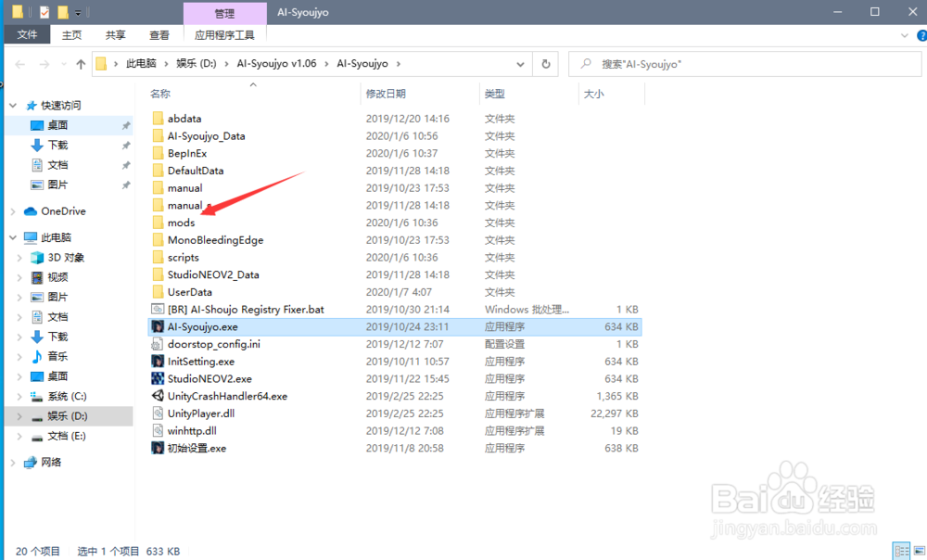
Task: Select the AI-Syoujyo_Data folder name
Action: coord(207,136)
